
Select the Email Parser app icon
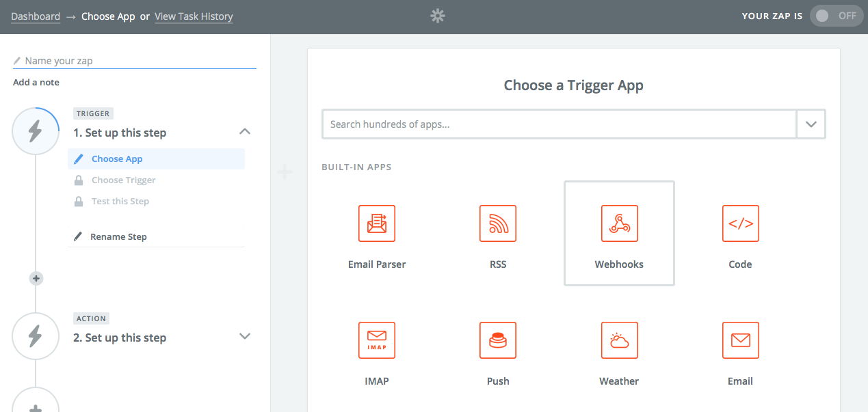pos(377,223)
